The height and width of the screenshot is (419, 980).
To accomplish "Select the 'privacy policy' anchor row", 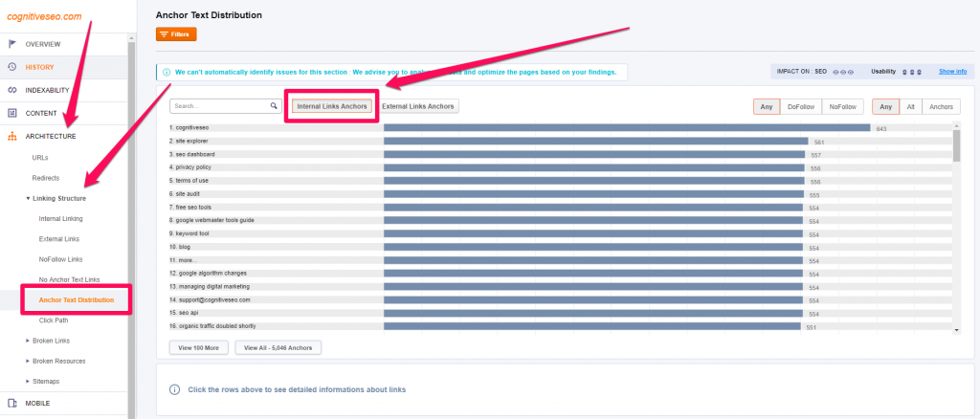I will point(560,167).
